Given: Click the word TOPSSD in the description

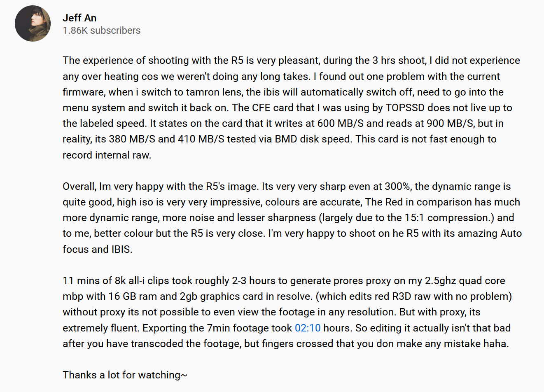Looking at the screenshot, I should click(x=405, y=108).
